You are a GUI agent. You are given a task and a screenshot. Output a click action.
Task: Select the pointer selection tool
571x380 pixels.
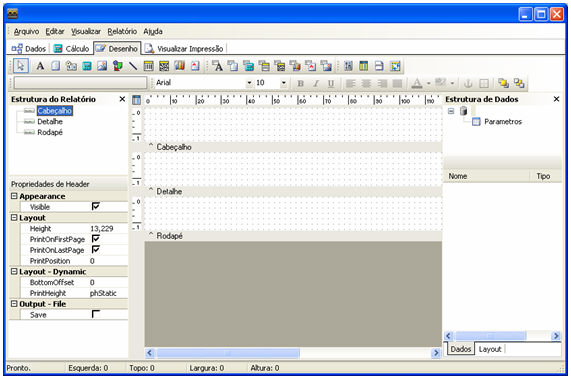click(20, 66)
